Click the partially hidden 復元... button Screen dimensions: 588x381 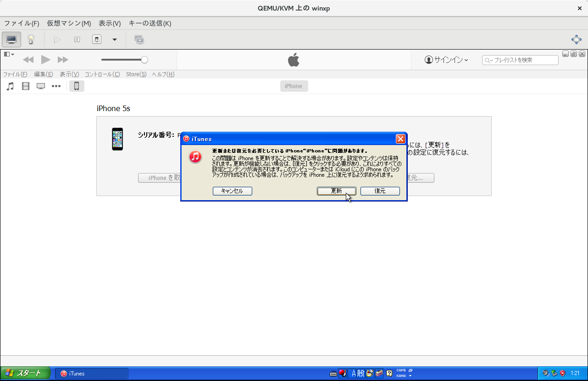pos(421,178)
